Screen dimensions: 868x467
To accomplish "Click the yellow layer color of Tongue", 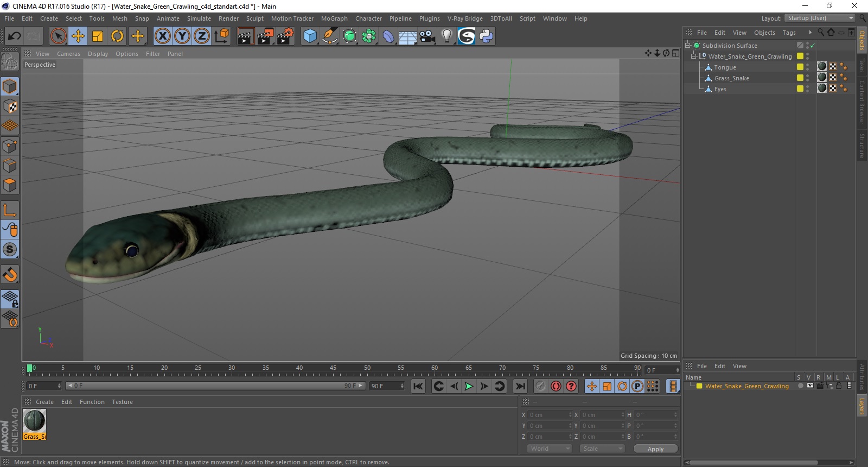I will click(800, 67).
